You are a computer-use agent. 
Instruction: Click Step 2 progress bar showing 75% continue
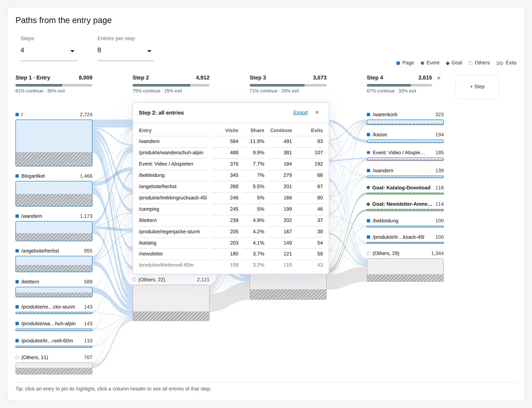171,85
